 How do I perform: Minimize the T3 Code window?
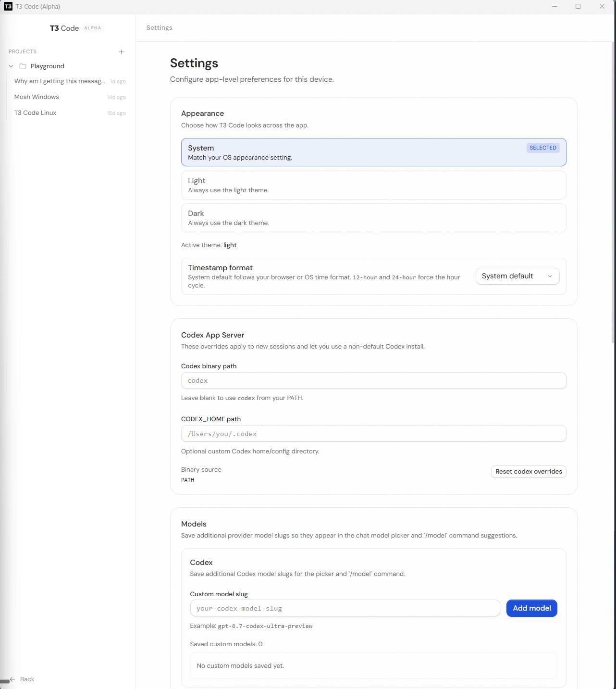pos(554,7)
